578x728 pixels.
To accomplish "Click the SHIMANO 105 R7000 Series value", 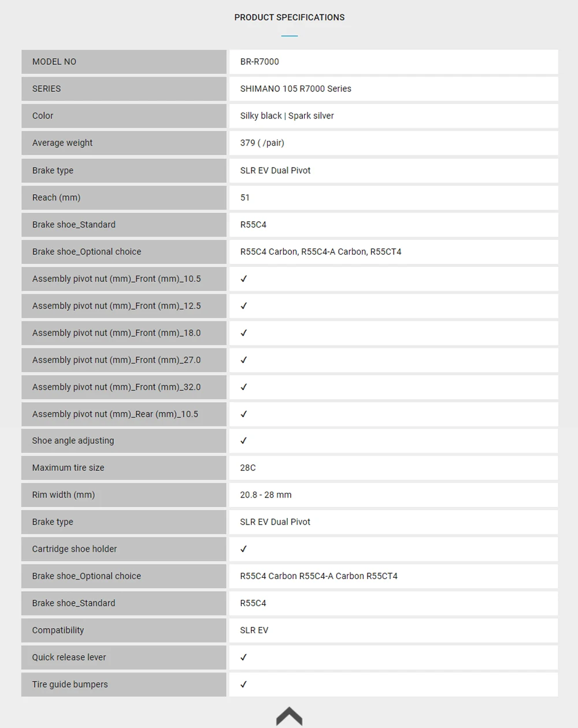I will (296, 89).
